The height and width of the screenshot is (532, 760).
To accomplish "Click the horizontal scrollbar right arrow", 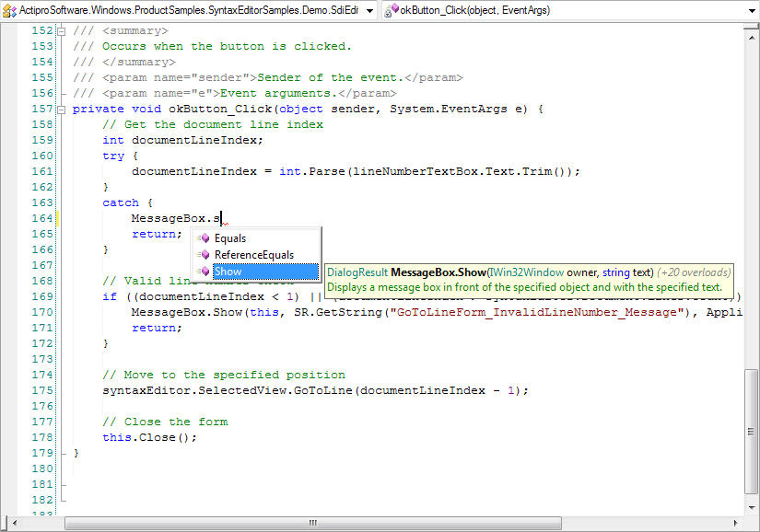I will 736,524.
